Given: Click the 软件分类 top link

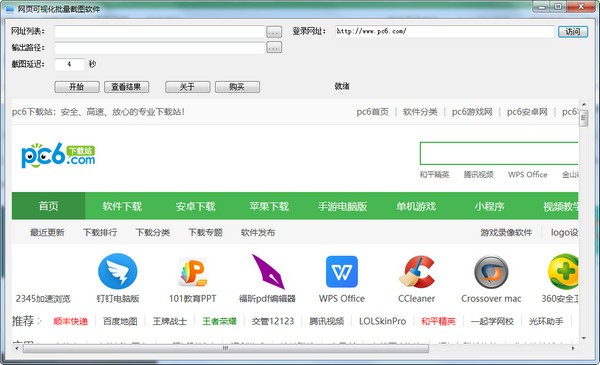Looking at the screenshot, I should (420, 112).
